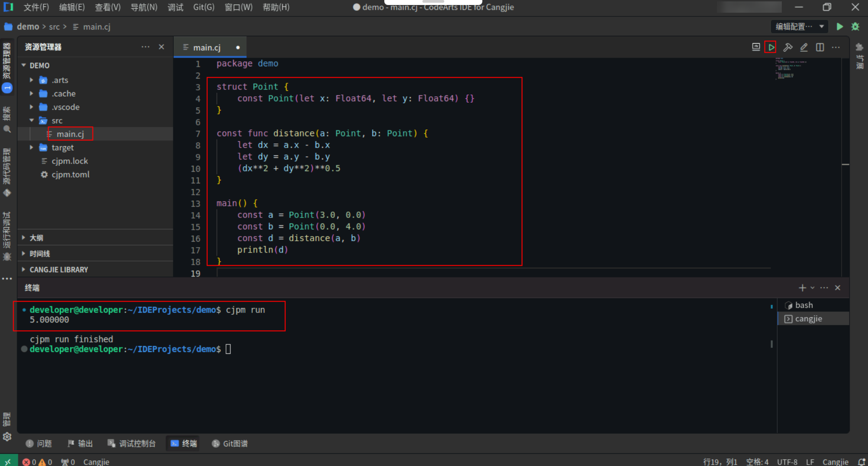Expand the CANGJIE LIBRARY section
The width and height of the screenshot is (868, 466).
click(59, 270)
